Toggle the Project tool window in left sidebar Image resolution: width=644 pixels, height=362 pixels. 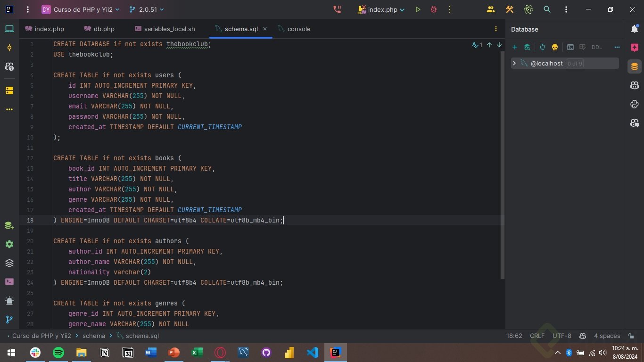tap(9, 29)
